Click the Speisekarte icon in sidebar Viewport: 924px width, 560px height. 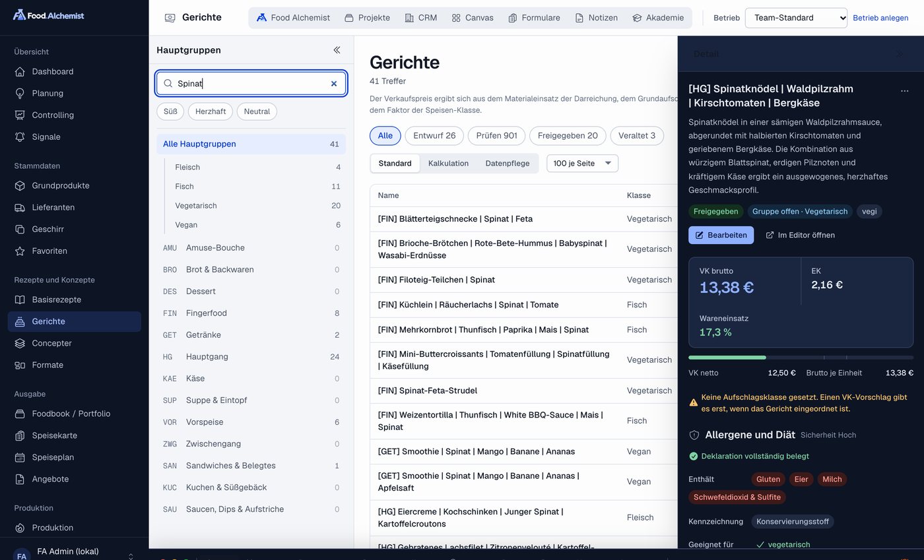[x=20, y=435]
